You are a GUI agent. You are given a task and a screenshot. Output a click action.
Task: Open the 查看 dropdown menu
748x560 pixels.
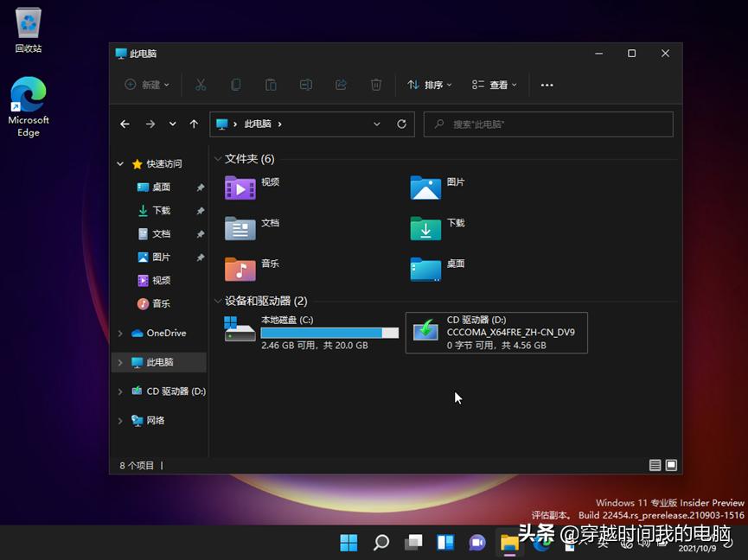click(495, 84)
